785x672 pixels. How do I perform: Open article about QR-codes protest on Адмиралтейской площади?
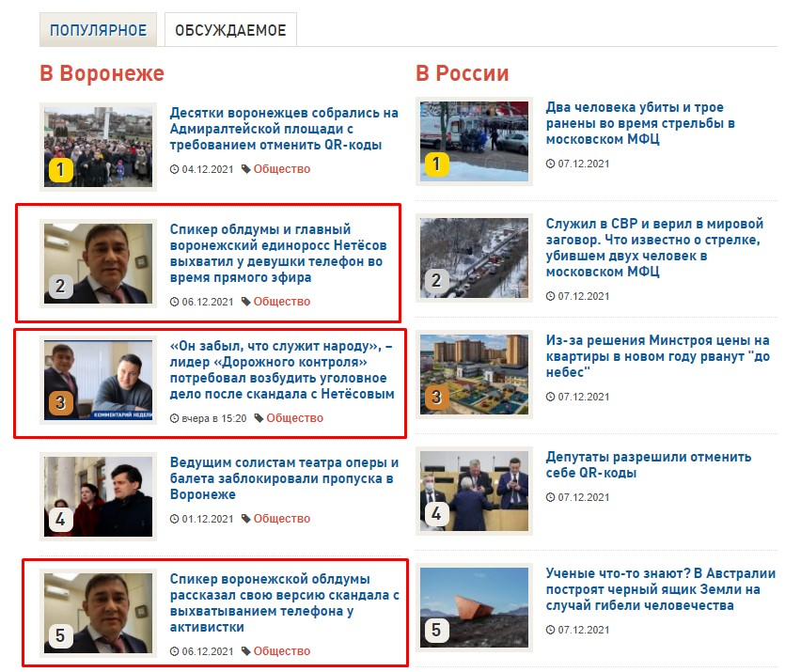(284, 129)
